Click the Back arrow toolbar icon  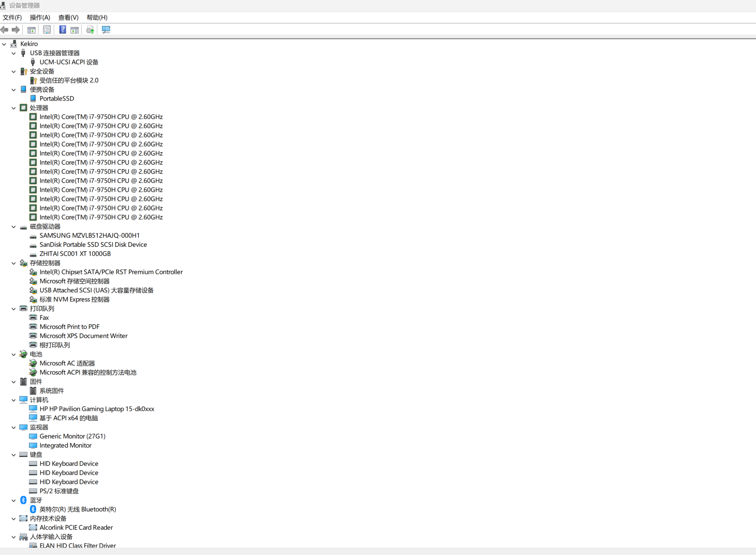(4, 30)
